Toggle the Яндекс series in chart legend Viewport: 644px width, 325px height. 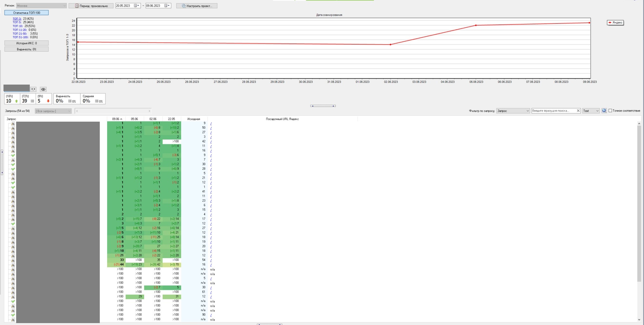(615, 22)
